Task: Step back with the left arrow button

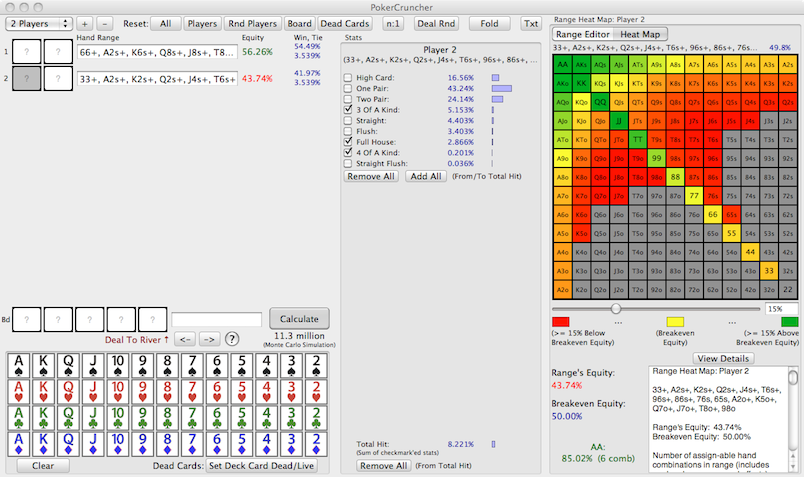Action: [185, 339]
